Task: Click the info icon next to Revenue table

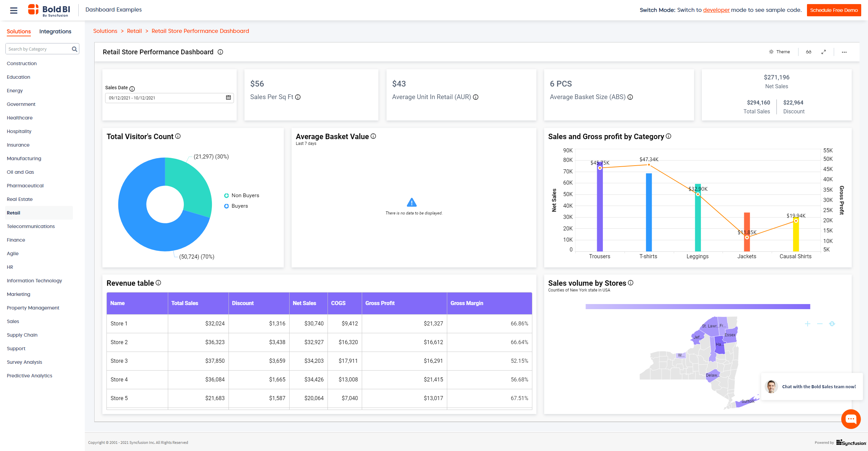Action: click(158, 283)
